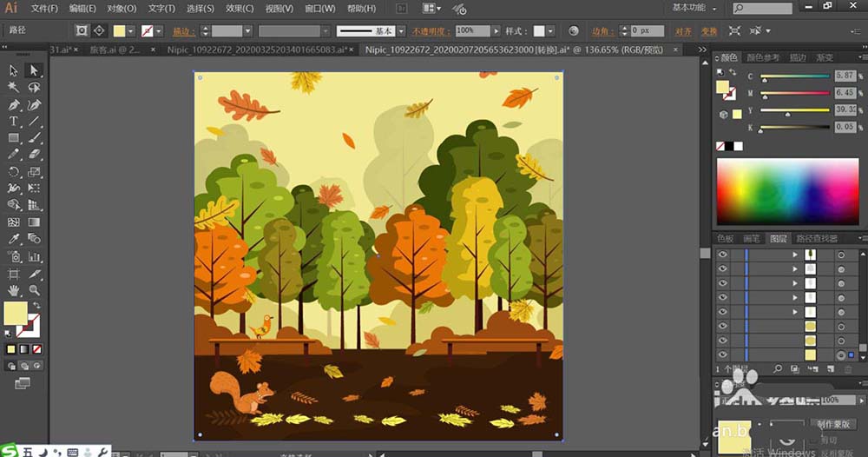Select the Artboard tool
The image size is (868, 457).
(x=14, y=274)
